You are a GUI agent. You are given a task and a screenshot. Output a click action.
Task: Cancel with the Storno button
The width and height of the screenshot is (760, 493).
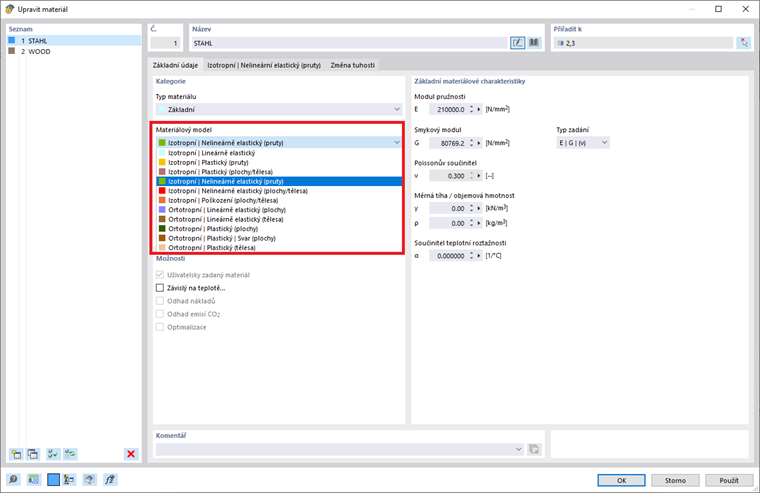675,480
